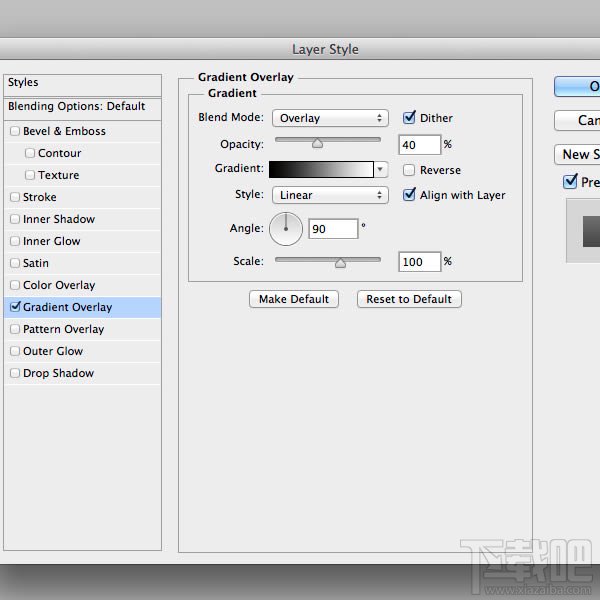
Task: Enable the Bevel & Emboss checkbox
Action: (15, 131)
